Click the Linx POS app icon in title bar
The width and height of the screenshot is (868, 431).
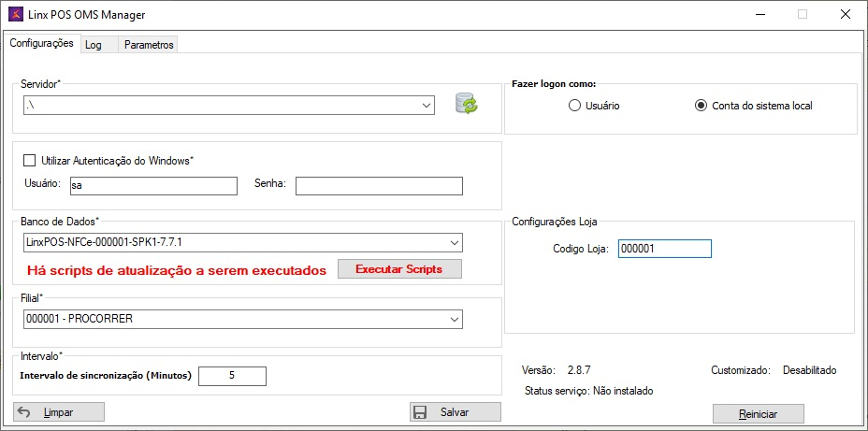(14, 14)
